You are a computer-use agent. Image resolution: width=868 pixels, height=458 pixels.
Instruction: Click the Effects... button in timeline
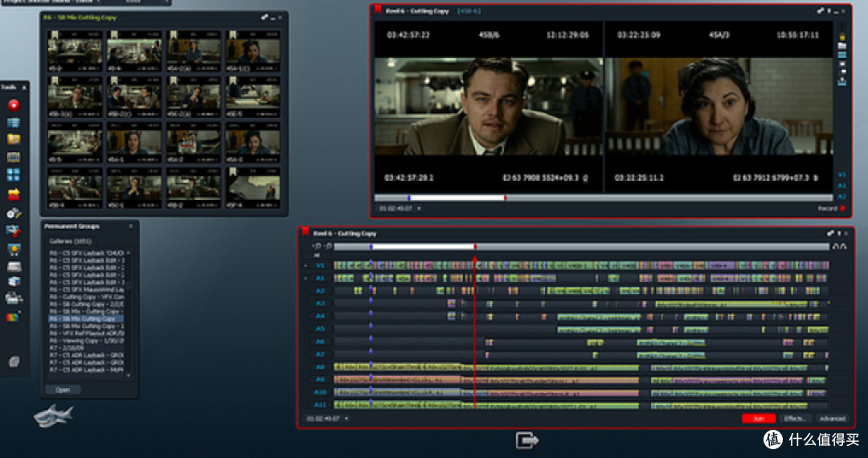pyautogui.click(x=795, y=419)
